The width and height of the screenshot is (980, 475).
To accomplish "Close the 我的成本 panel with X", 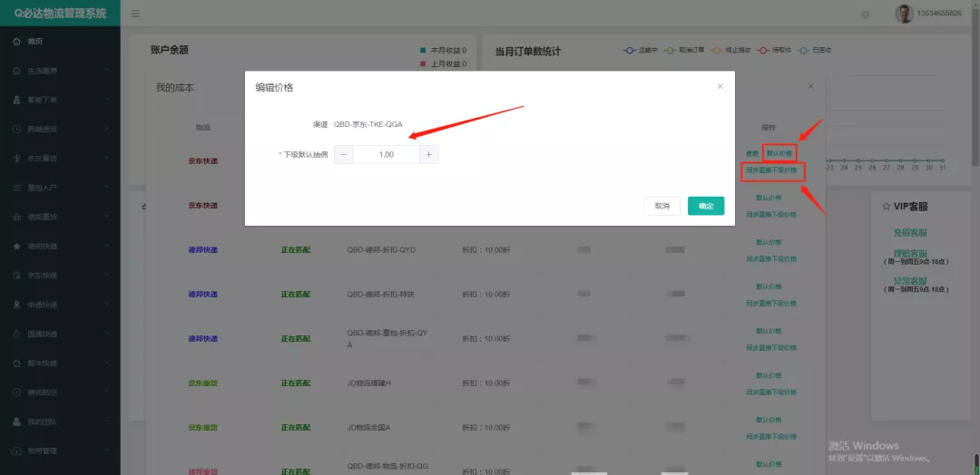I will (810, 86).
